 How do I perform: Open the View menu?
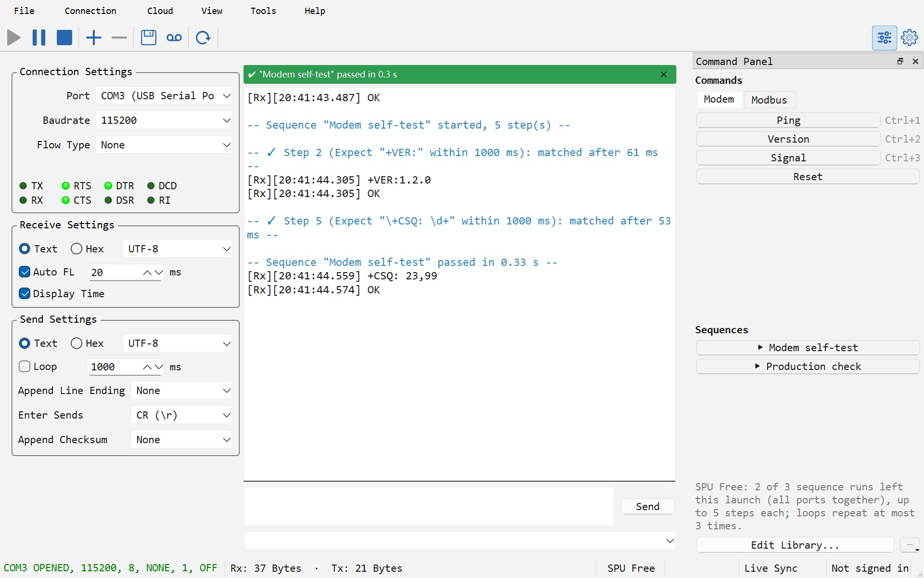coord(212,11)
